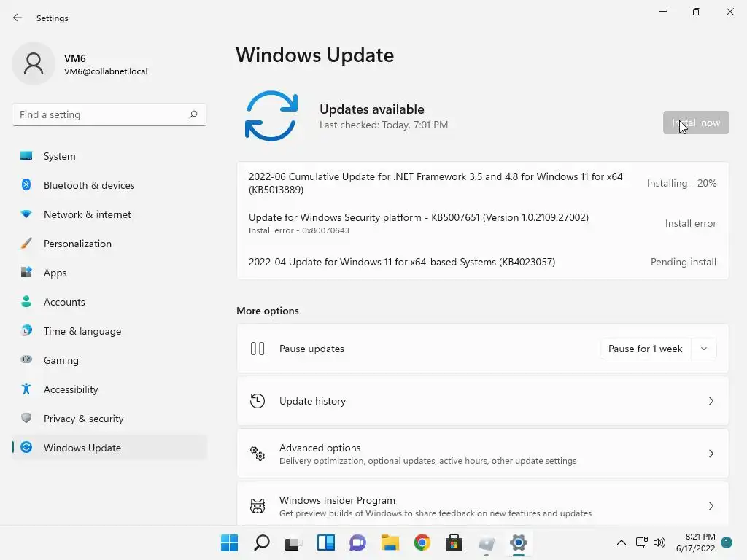
Task: Click the Personalization paintbrush icon
Action: [x=26, y=244]
